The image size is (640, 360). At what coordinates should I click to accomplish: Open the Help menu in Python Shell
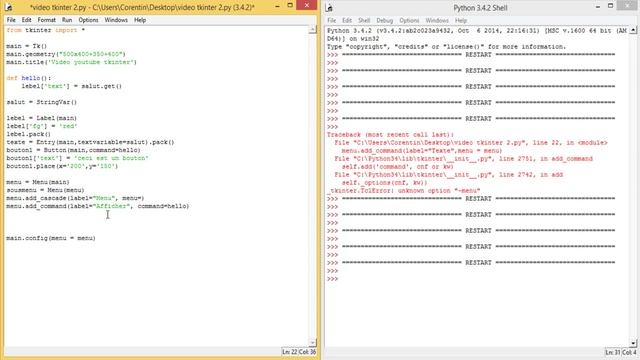(x=461, y=20)
